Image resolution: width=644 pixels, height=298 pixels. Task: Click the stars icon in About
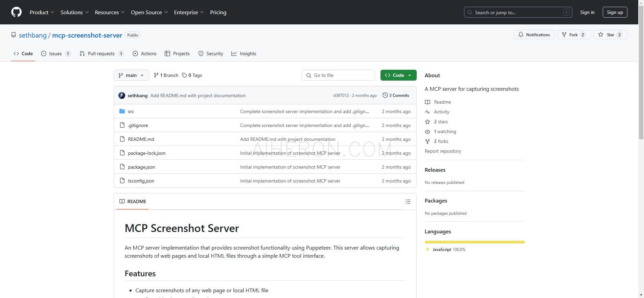coord(428,122)
